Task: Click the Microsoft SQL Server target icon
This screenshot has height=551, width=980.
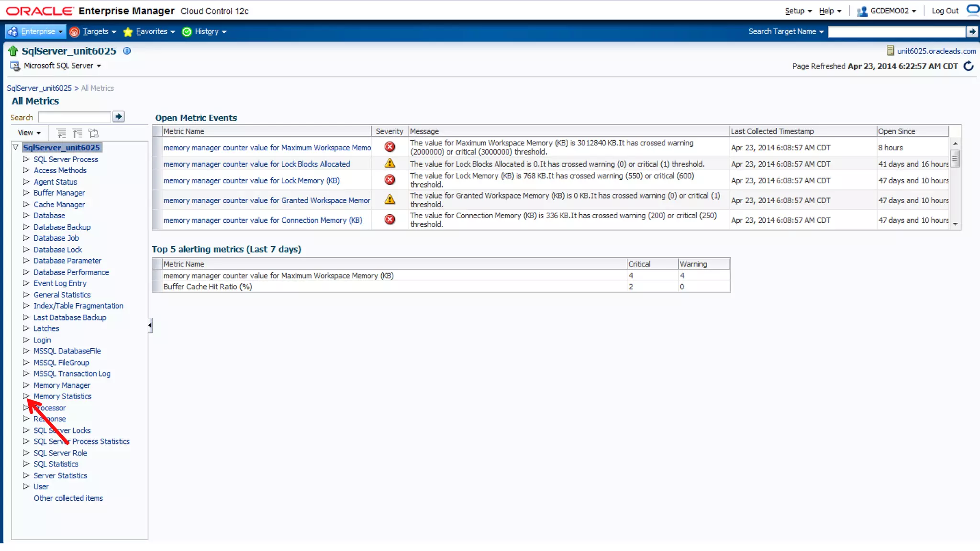Action: click(x=15, y=66)
